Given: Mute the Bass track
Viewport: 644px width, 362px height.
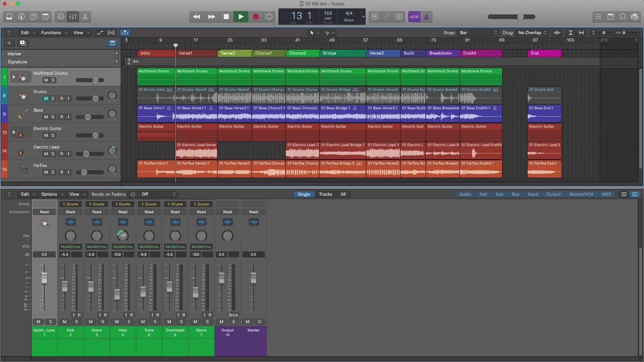Looking at the screenshot, I should tap(46, 117).
